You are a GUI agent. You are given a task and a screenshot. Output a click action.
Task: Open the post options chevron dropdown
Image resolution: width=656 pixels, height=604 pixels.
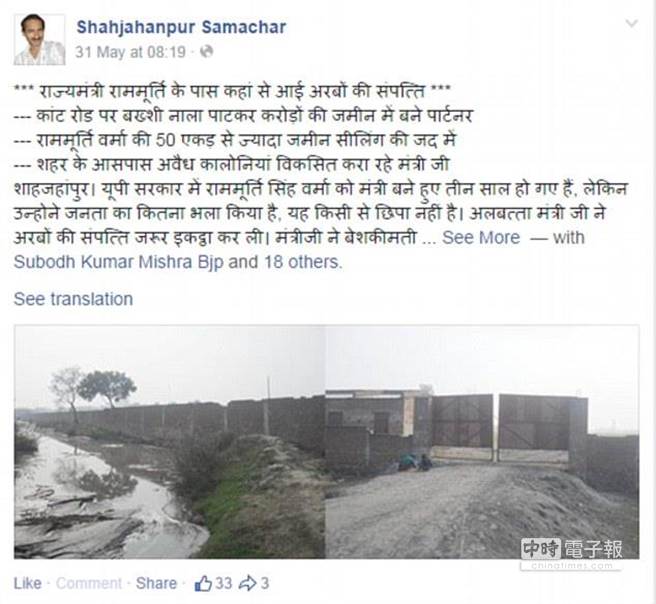coord(631,23)
